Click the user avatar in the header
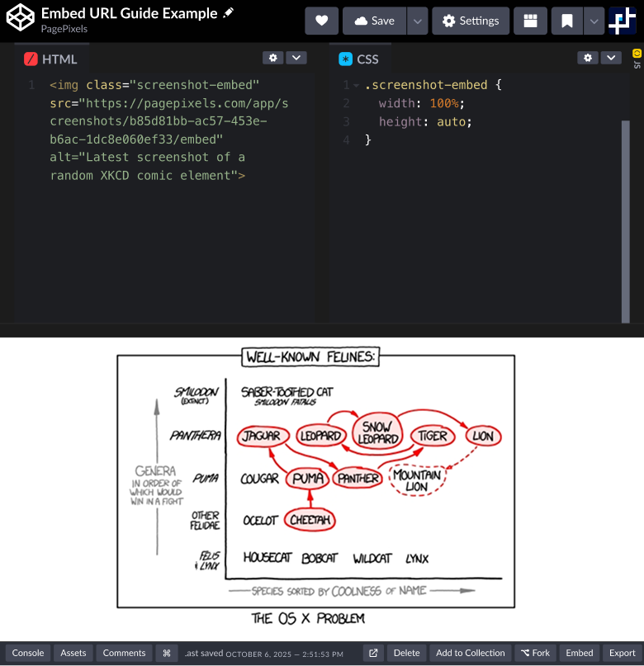 622,21
